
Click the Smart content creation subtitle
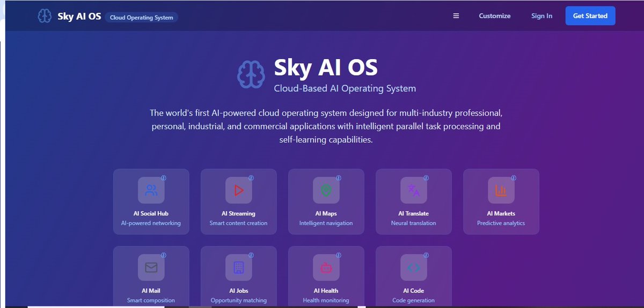coord(239,223)
